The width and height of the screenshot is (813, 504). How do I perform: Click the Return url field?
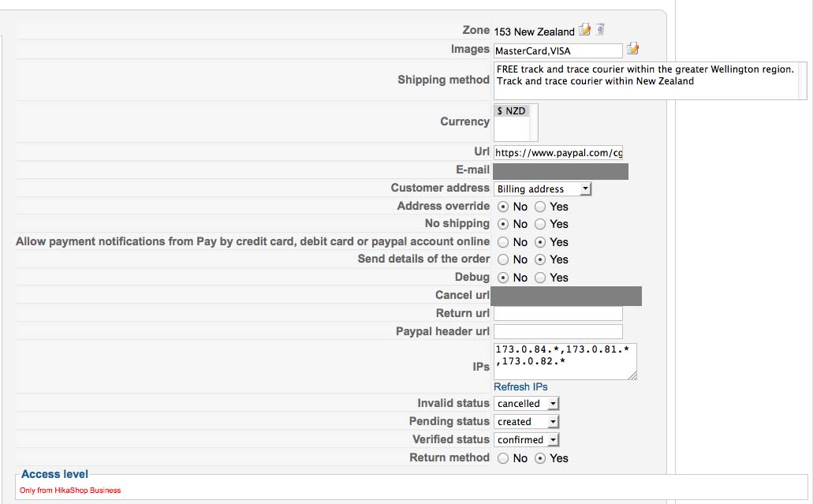558,313
